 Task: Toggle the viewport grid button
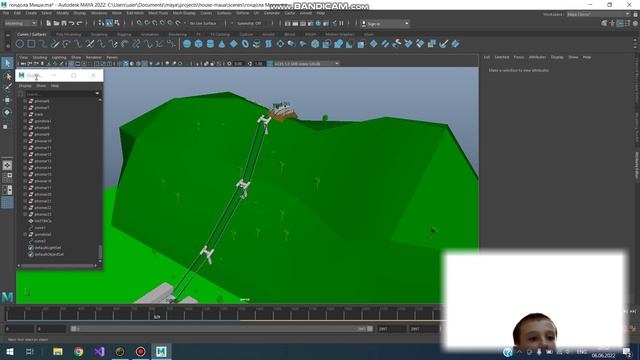coord(71,64)
